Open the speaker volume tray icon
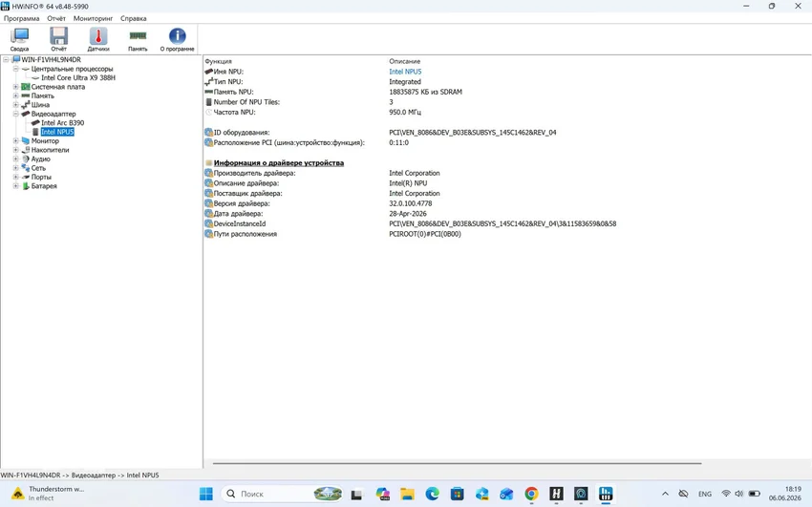The width and height of the screenshot is (812, 507). pos(739,494)
